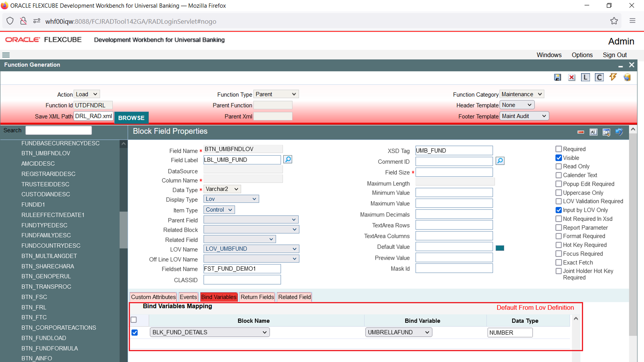Click the lightning bolt generate icon
The width and height of the screenshot is (644, 362).
613,77
